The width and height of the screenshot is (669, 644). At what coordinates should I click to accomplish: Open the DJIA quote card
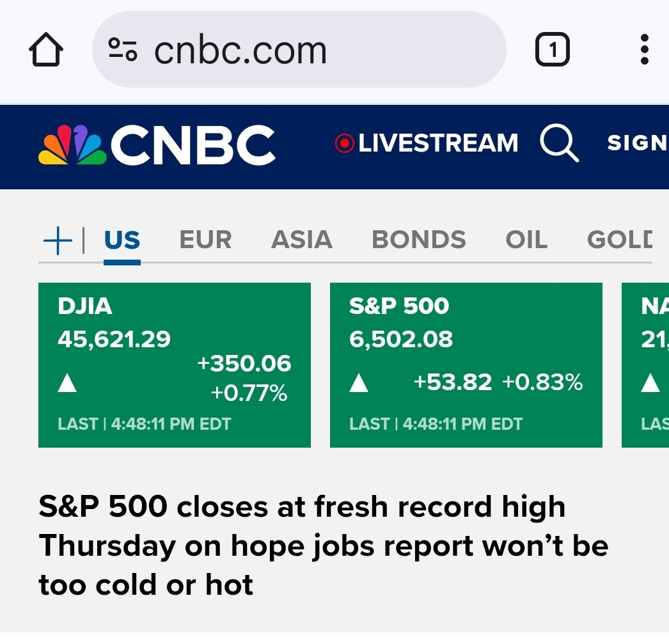175,365
